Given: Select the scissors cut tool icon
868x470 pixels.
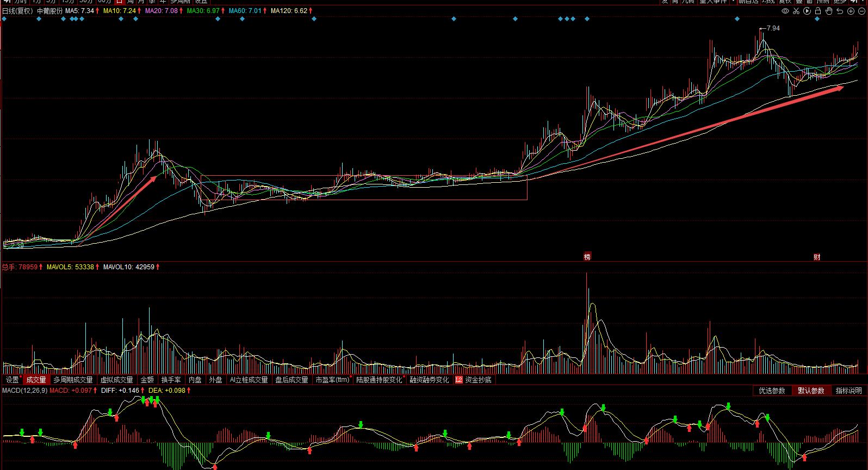Looking at the screenshot, I should pyautogui.click(x=796, y=11).
